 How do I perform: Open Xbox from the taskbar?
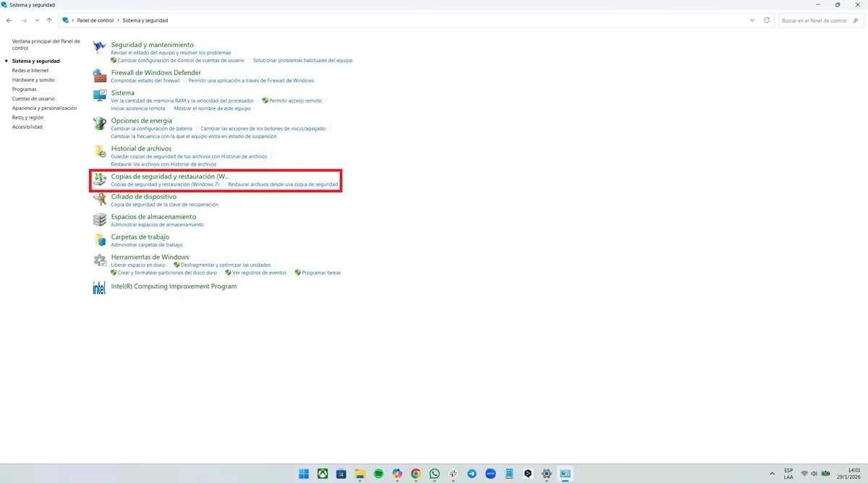coord(322,474)
